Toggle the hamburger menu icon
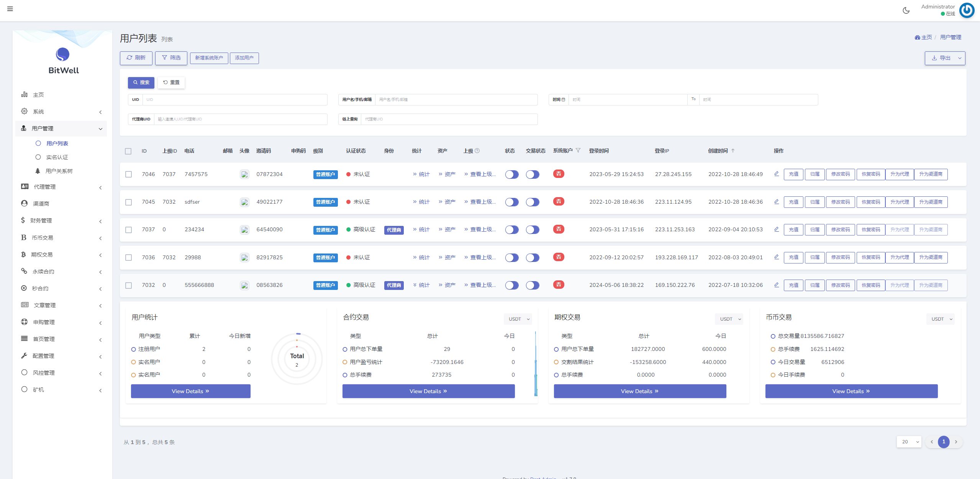Image resolution: width=980 pixels, height=479 pixels. [x=10, y=9]
